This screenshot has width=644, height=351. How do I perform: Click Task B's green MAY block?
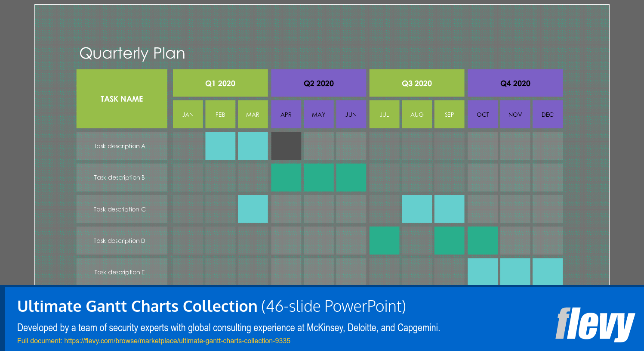tap(319, 177)
